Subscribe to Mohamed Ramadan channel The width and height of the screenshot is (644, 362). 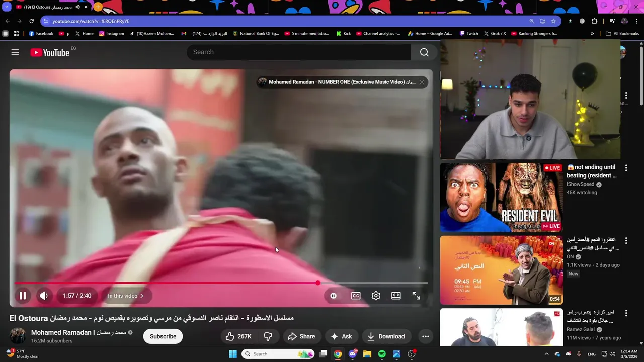pyautogui.click(x=163, y=336)
